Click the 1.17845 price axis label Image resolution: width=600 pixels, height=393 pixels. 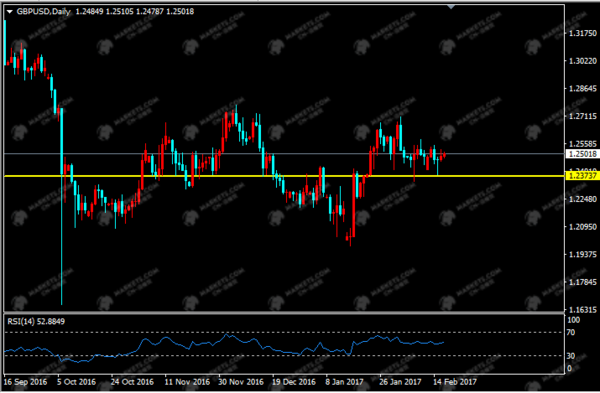[583, 282]
